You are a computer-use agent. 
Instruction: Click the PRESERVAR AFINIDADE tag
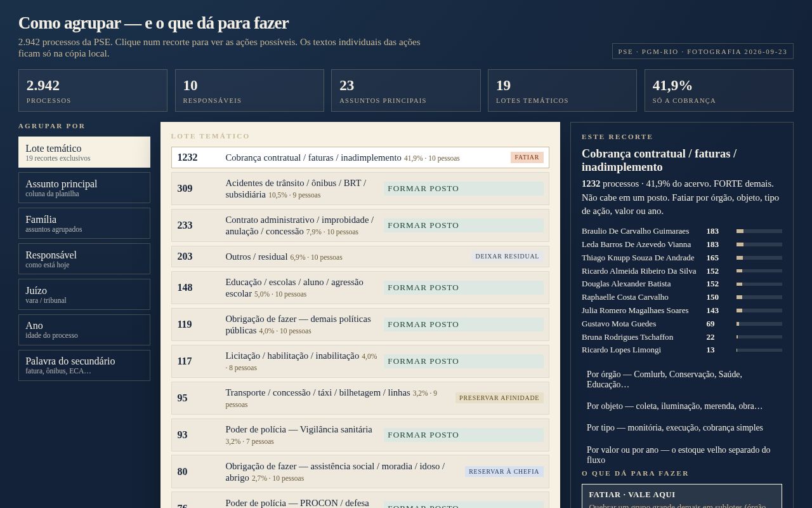click(499, 398)
